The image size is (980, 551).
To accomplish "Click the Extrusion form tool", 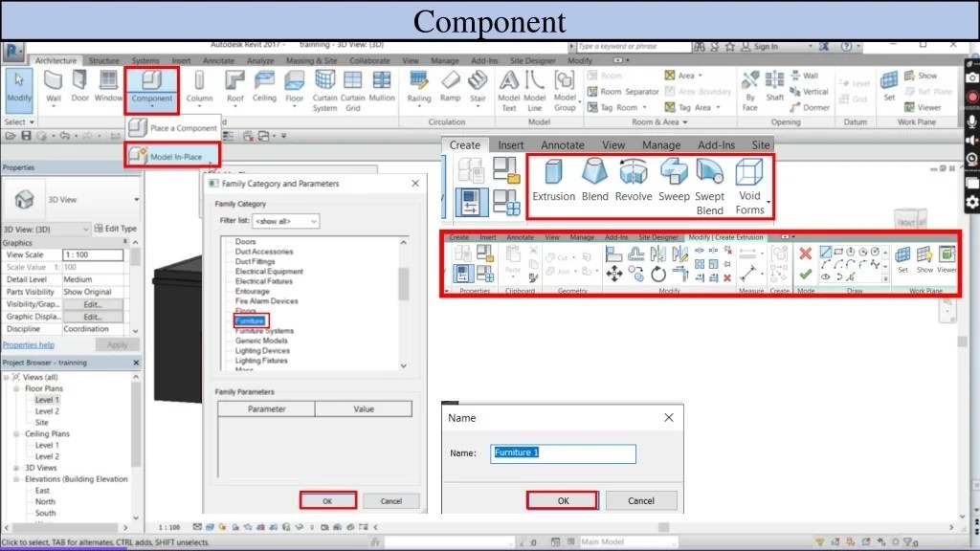I will (x=553, y=181).
